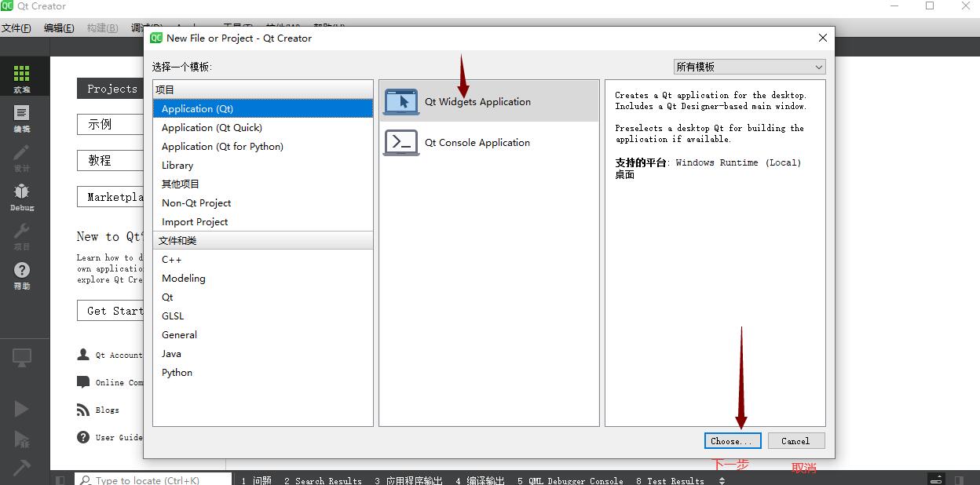This screenshot has height=485, width=980.
Task: Switch to Edit (编辑) mode icon
Action: (21, 114)
